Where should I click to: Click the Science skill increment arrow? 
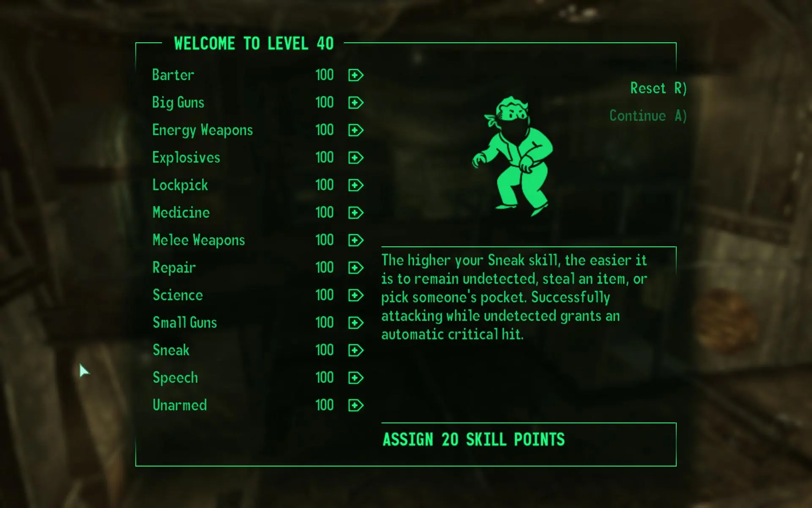(355, 295)
